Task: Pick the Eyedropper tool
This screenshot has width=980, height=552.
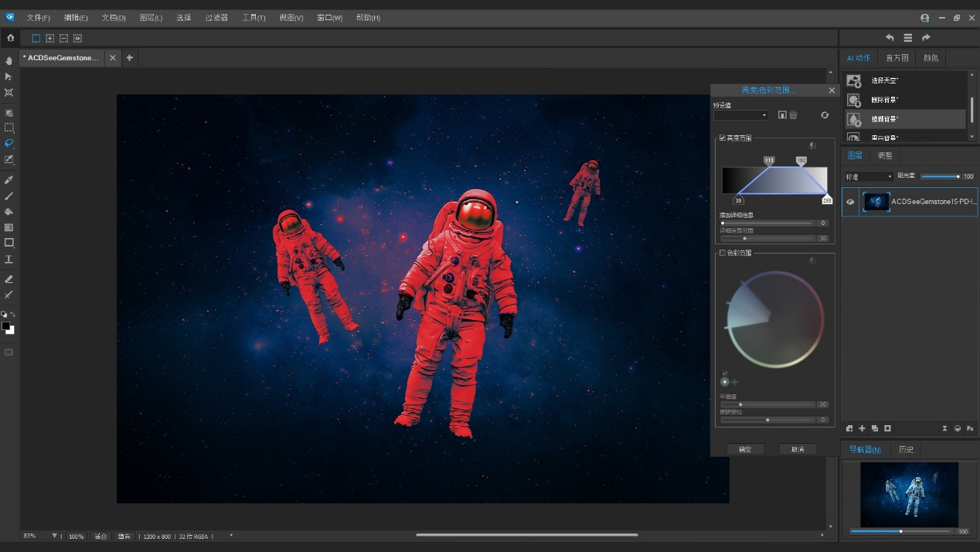Action: tap(9, 179)
